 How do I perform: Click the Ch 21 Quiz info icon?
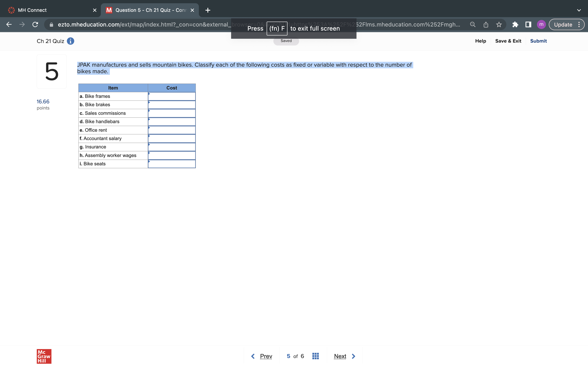[x=70, y=41]
